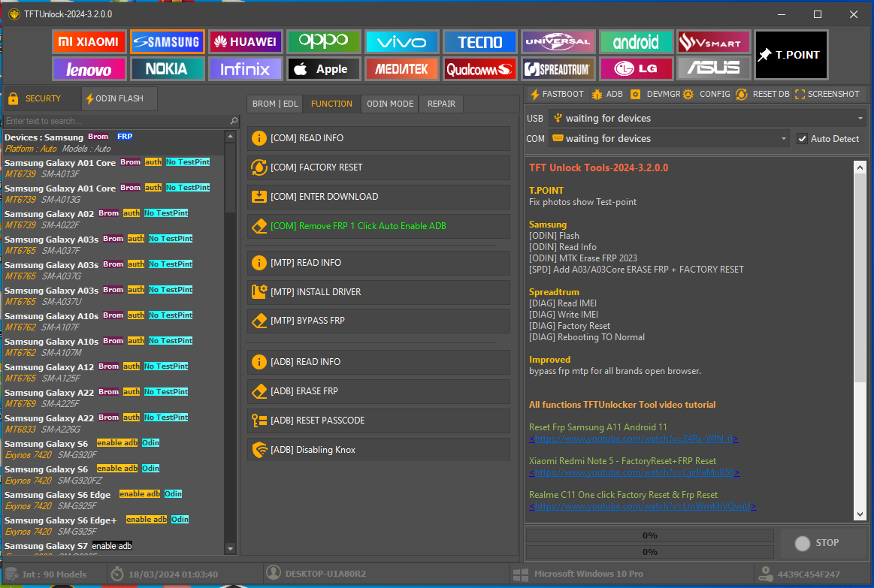Click [MTP] READ INFO button
The width and height of the screenshot is (874, 588).
pos(379,263)
